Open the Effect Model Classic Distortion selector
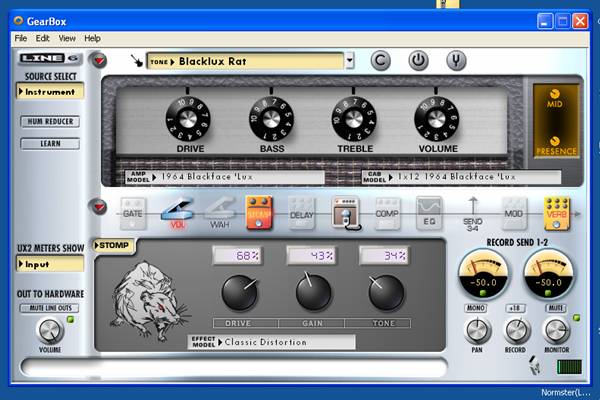Image resolution: width=600 pixels, height=400 pixels. tap(271, 342)
